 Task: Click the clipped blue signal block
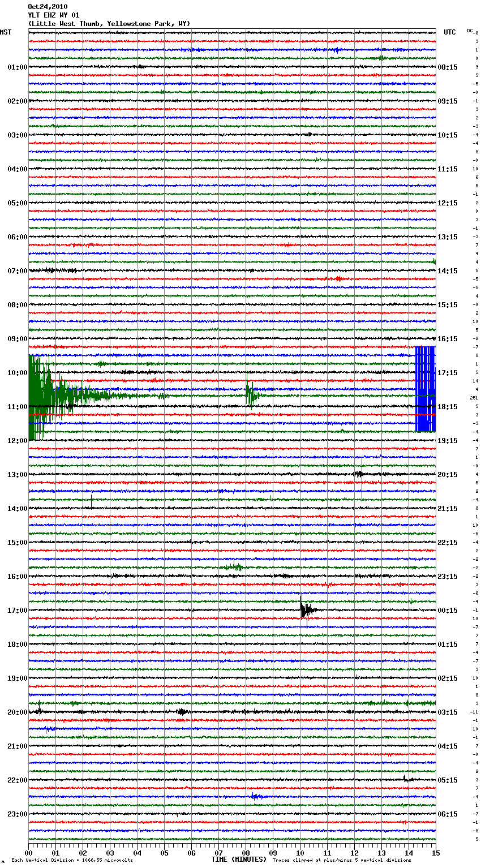click(x=426, y=389)
